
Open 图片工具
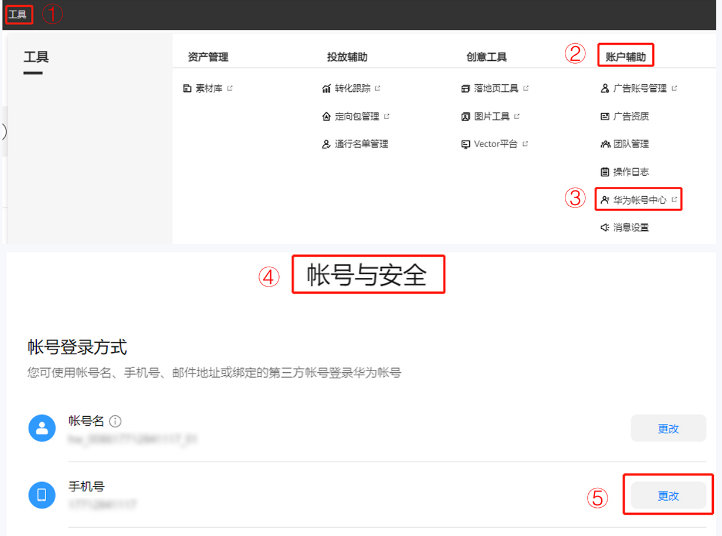pos(492,117)
